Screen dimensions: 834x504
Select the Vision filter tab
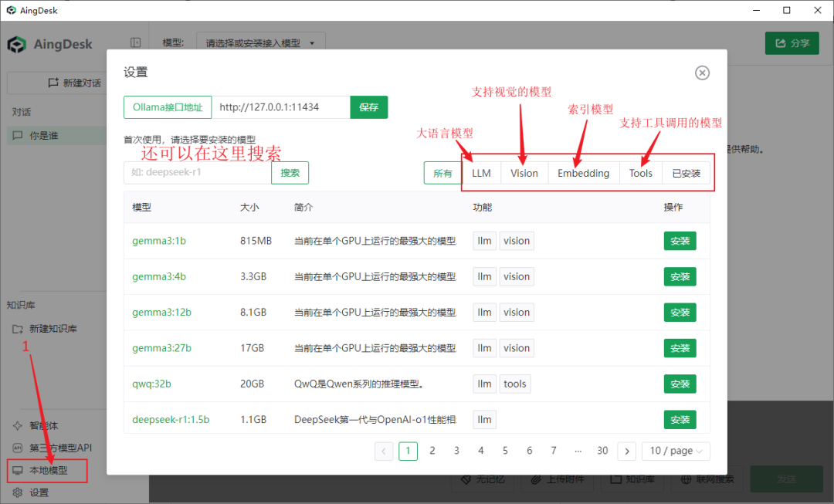click(x=524, y=174)
